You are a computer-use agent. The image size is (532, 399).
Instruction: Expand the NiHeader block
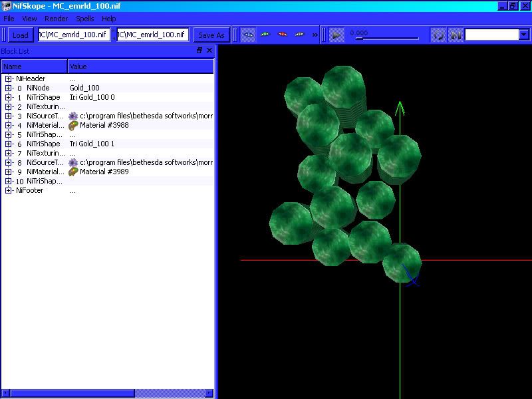coord(8,78)
